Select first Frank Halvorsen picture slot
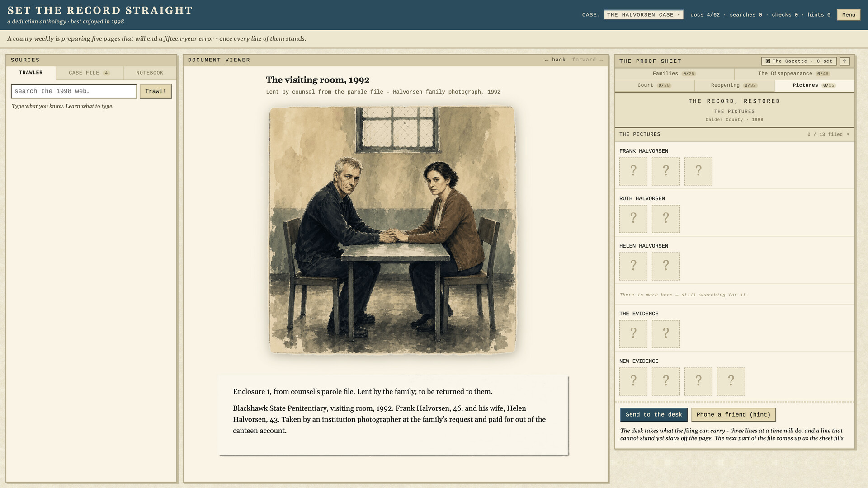This screenshot has height=488, width=868. pos(633,171)
